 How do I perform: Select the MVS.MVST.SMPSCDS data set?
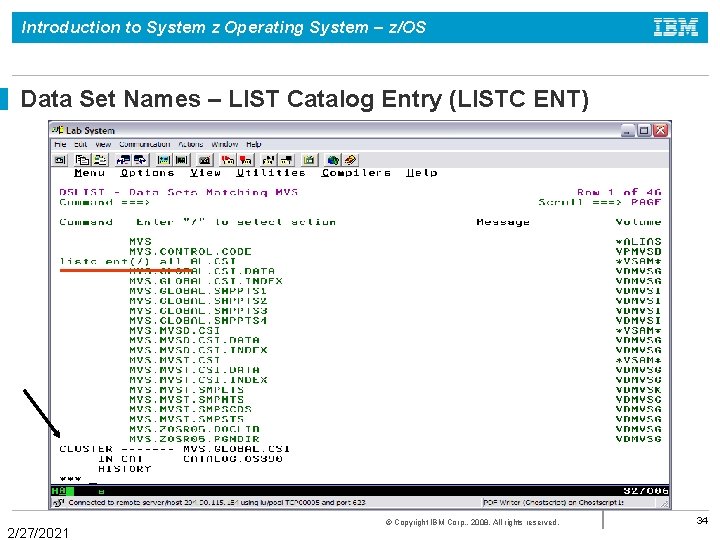click(x=190, y=409)
